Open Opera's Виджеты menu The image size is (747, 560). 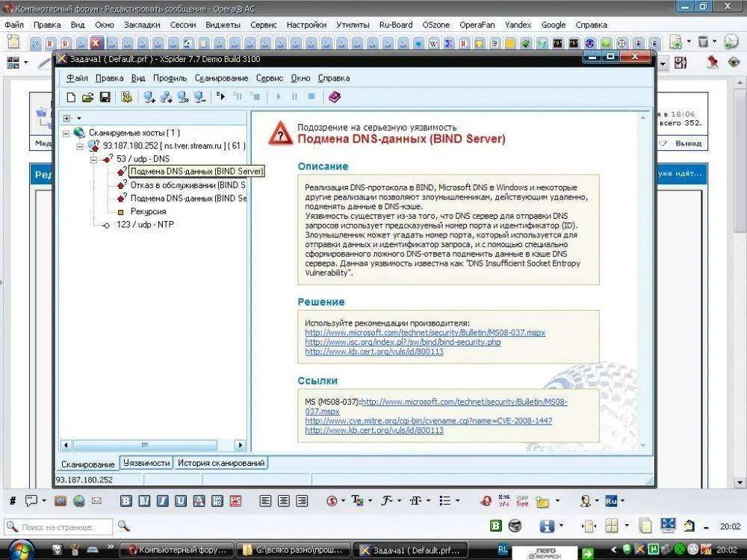coord(223,25)
